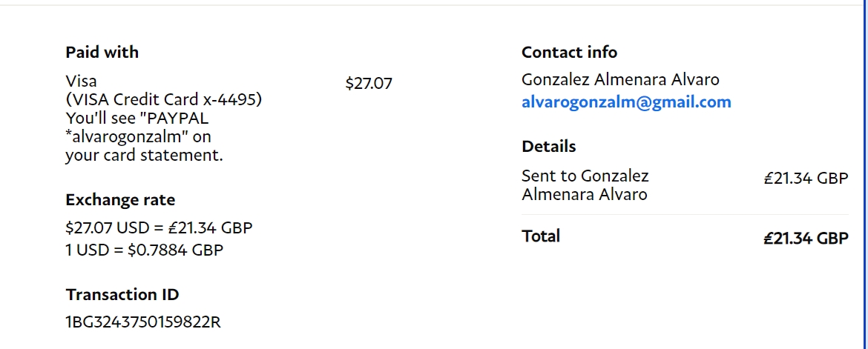Click the Sent to Gonzalez Almenara Alvaro text

[x=585, y=185]
